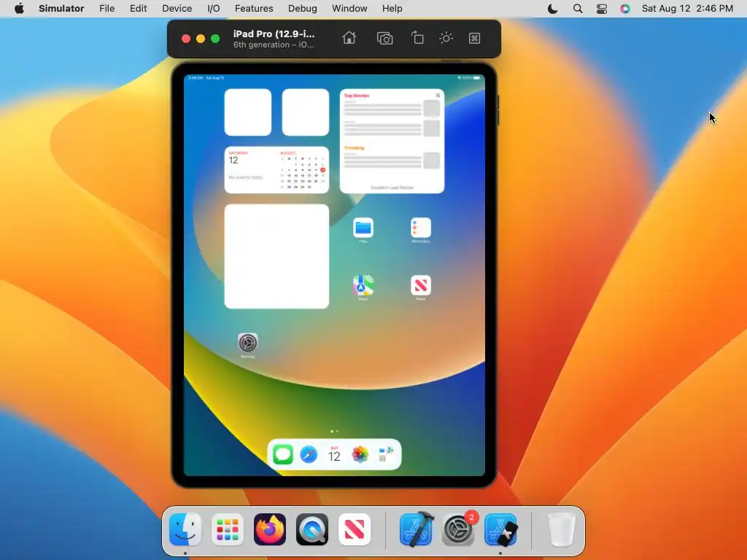
Task: Launch the News app on iPad home screen
Action: point(421,285)
